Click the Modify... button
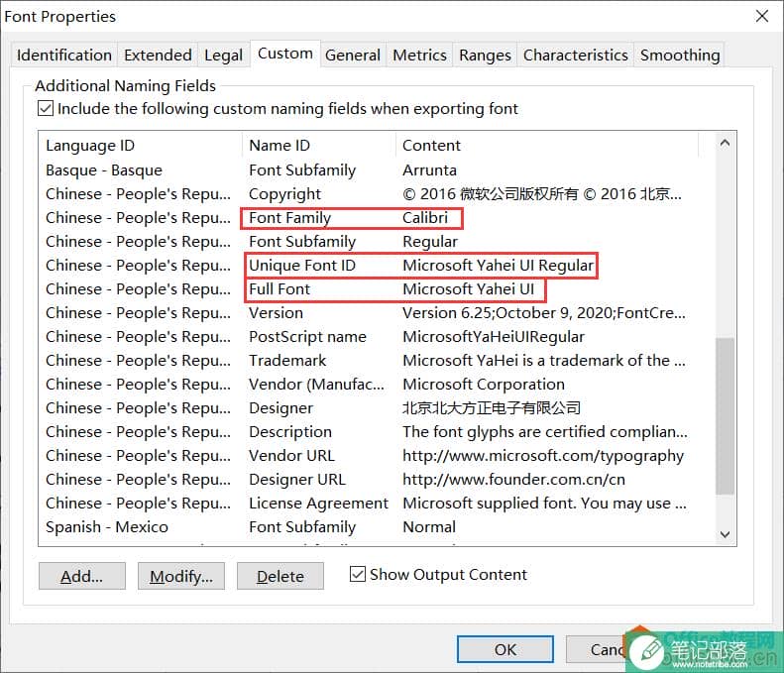This screenshot has height=673, width=784. (x=181, y=576)
